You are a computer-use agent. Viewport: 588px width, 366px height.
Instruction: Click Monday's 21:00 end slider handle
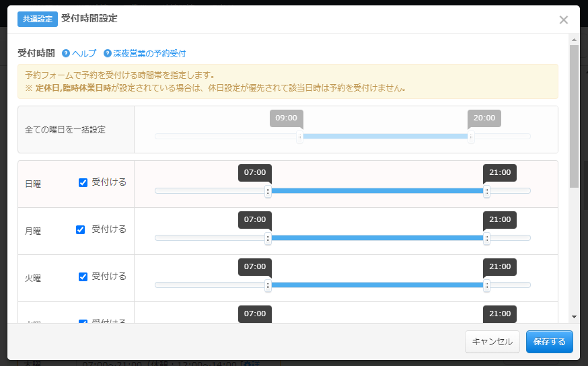(x=486, y=238)
